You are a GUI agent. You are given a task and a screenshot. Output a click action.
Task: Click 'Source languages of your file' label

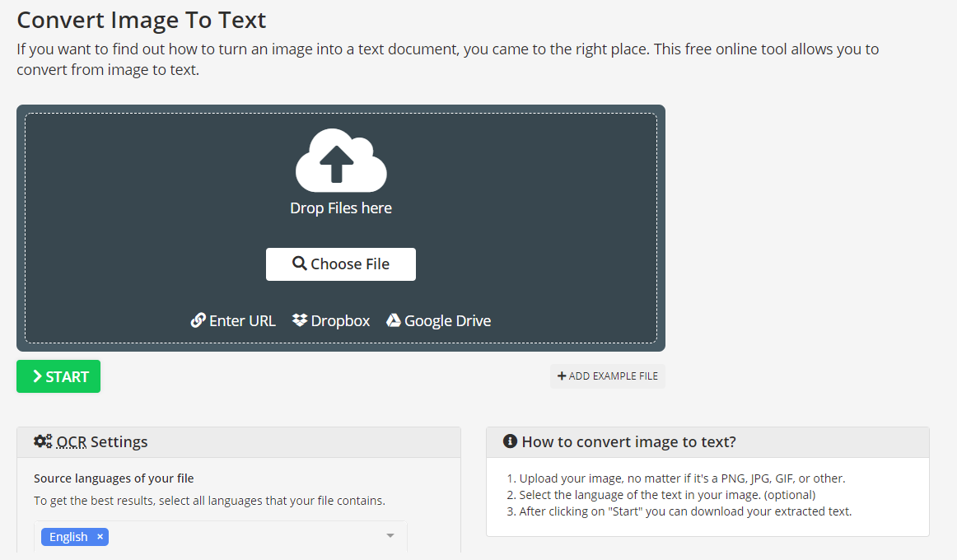click(x=114, y=478)
